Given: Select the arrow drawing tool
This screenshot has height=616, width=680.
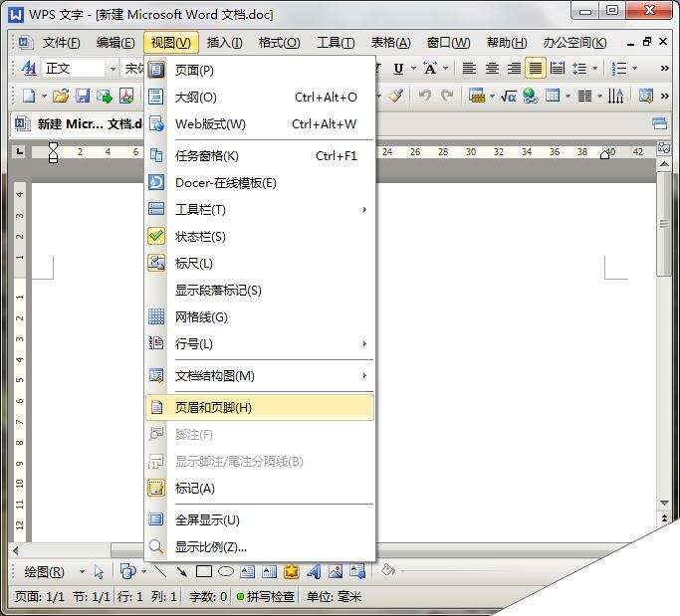Looking at the screenshot, I should 182,572.
